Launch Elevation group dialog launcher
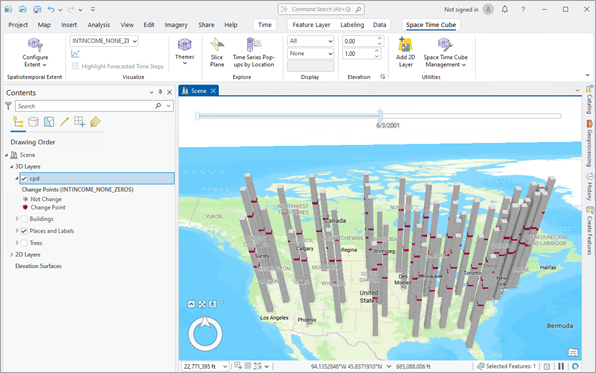Viewport: 596px width, 373px height. pos(383,77)
